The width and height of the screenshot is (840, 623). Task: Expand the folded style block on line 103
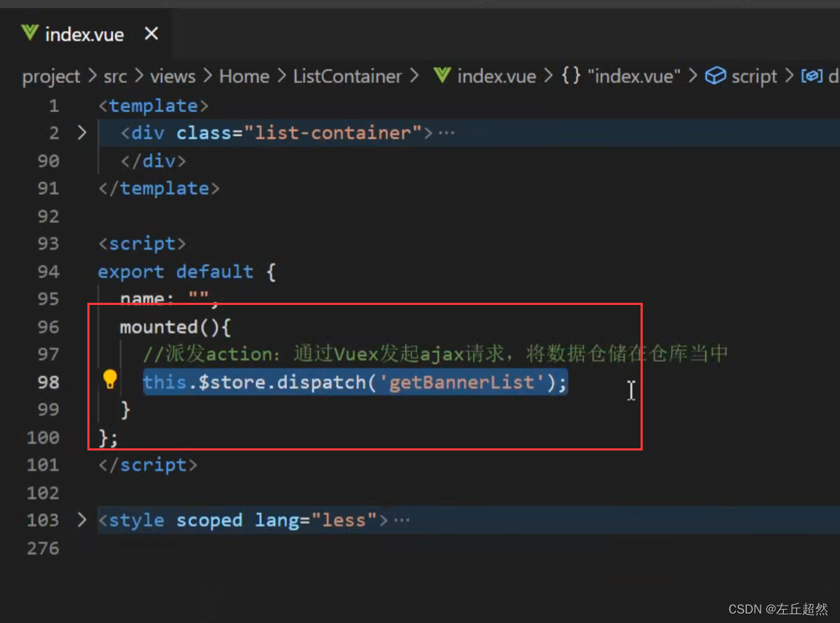point(82,519)
